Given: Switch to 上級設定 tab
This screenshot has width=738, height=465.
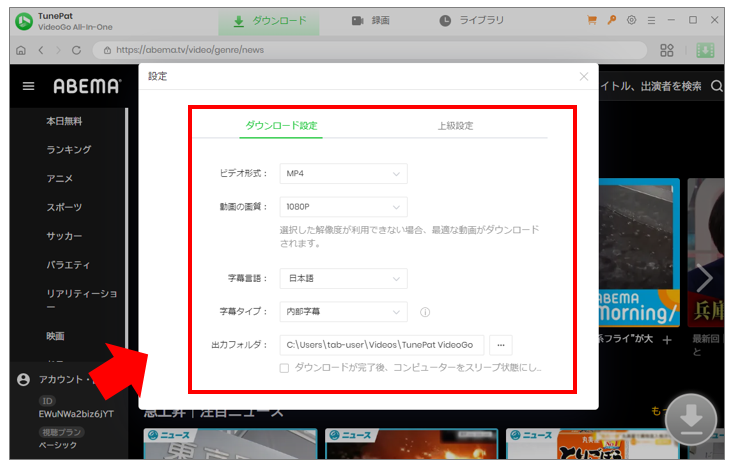Looking at the screenshot, I should click(456, 126).
